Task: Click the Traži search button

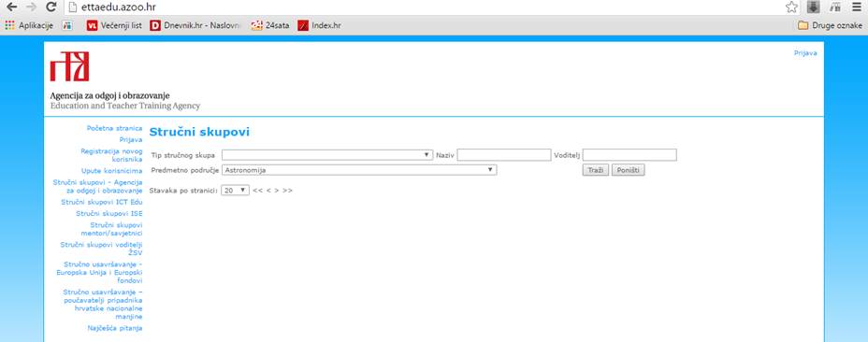Action: 595,170
